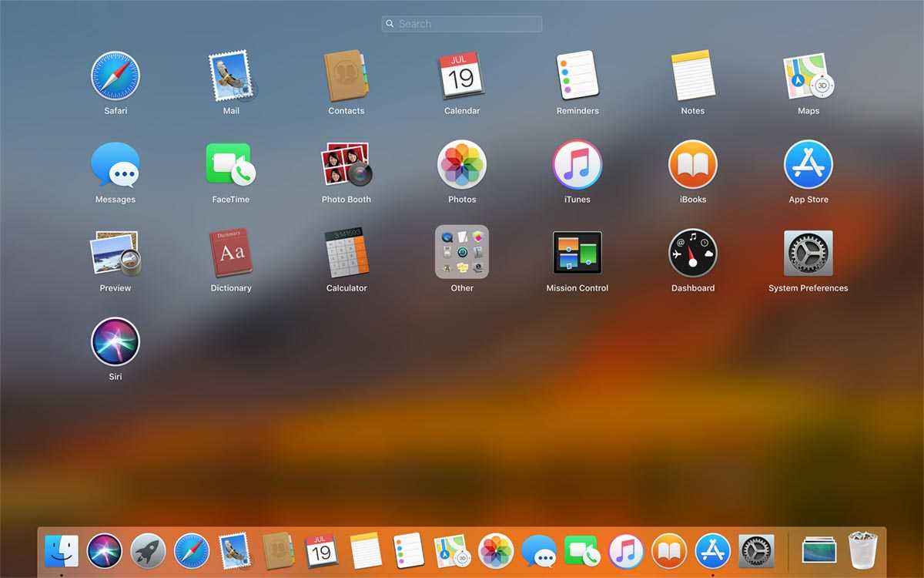Launch Photo Booth app
The height and width of the screenshot is (578, 924).
tap(346, 164)
